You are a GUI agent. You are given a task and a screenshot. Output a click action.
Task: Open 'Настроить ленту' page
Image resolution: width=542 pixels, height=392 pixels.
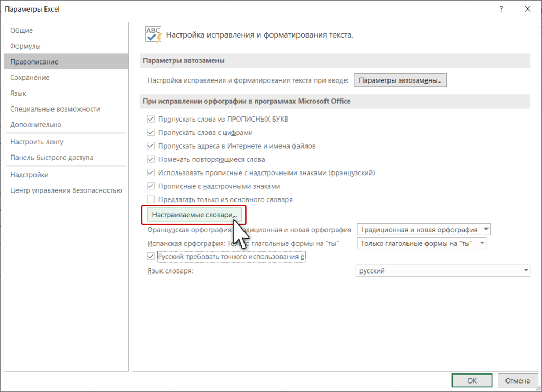click(x=66, y=142)
